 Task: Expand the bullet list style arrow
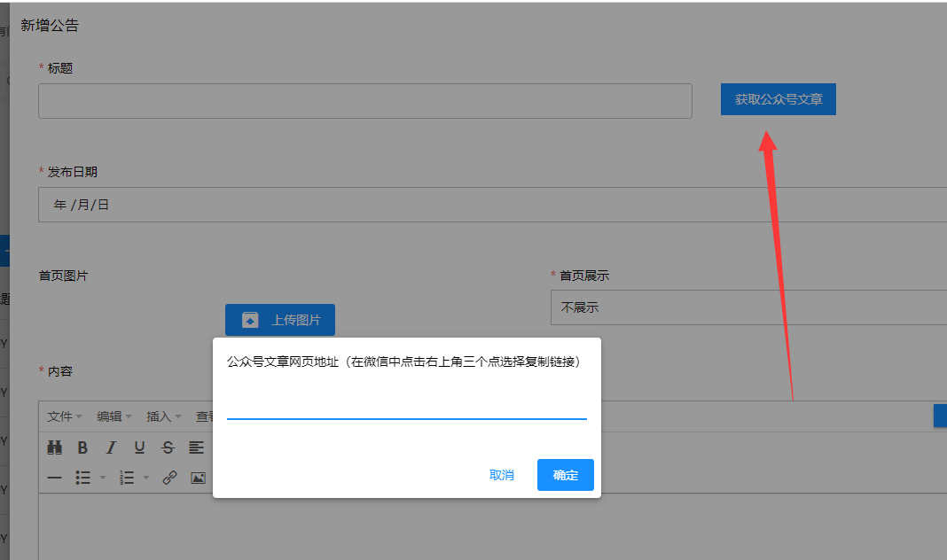coord(102,478)
